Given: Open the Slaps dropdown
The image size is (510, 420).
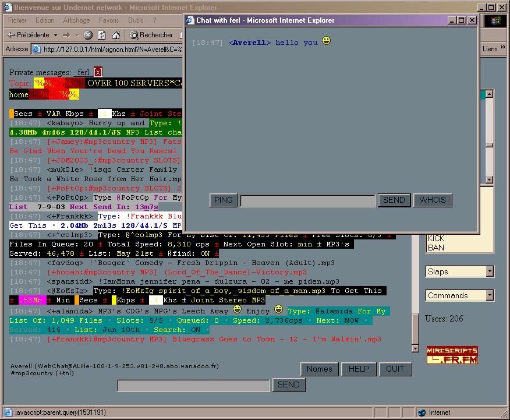Looking at the screenshot, I should click(489, 271).
